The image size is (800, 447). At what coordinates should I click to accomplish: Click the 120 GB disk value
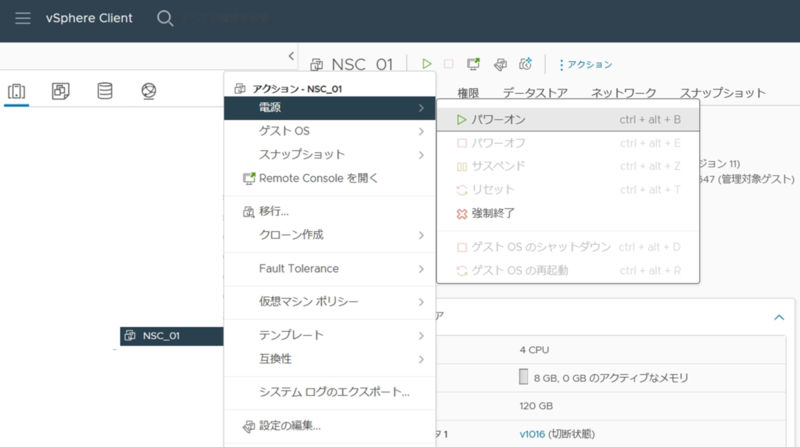pyautogui.click(x=536, y=406)
